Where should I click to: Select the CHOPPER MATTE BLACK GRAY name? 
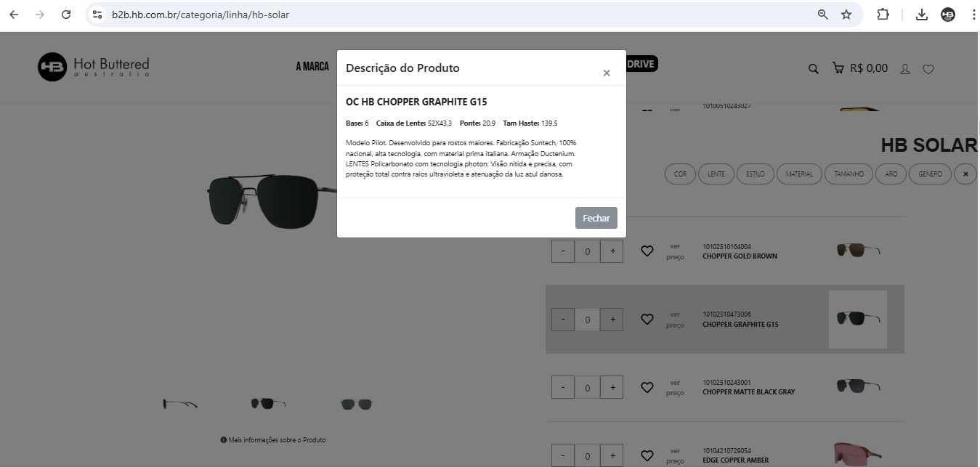click(x=749, y=392)
